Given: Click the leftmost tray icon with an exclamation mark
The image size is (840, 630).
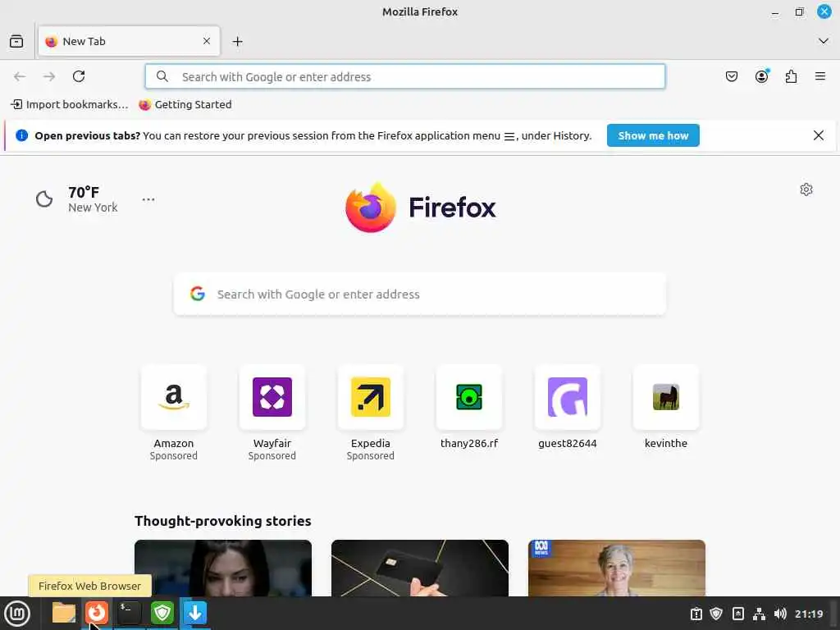Looking at the screenshot, I should (696, 614).
